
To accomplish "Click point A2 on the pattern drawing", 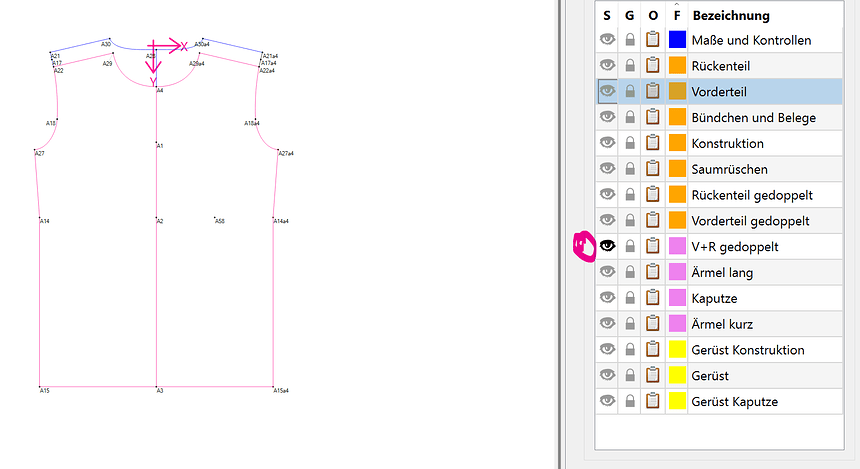I will [157, 220].
